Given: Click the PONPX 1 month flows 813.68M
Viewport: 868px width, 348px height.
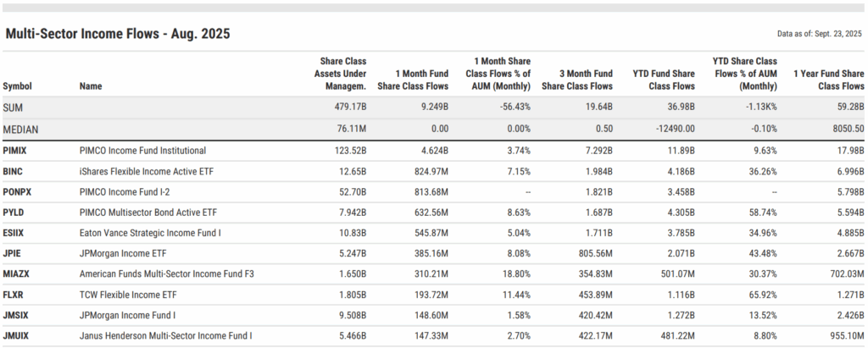Looking at the screenshot, I should pyautogui.click(x=431, y=192).
